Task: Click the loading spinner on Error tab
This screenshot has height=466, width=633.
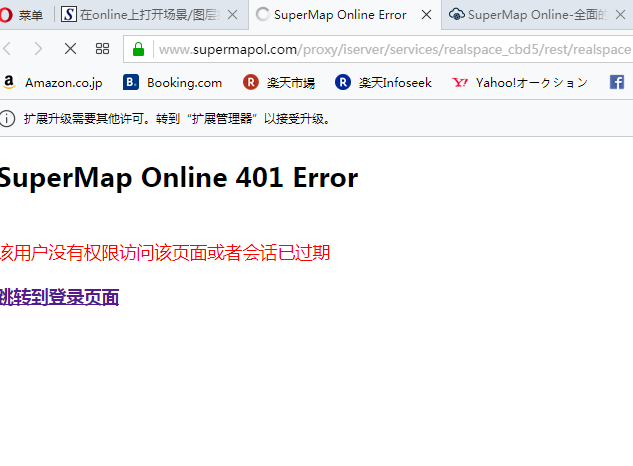Action: click(x=263, y=15)
